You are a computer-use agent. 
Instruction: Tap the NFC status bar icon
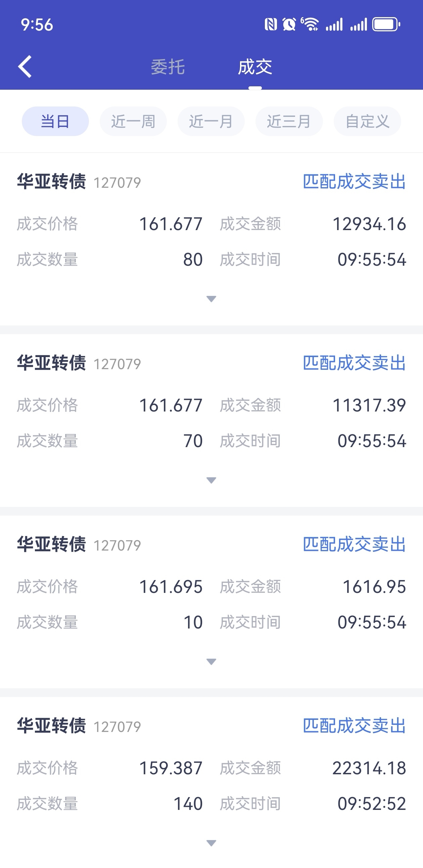click(x=271, y=25)
